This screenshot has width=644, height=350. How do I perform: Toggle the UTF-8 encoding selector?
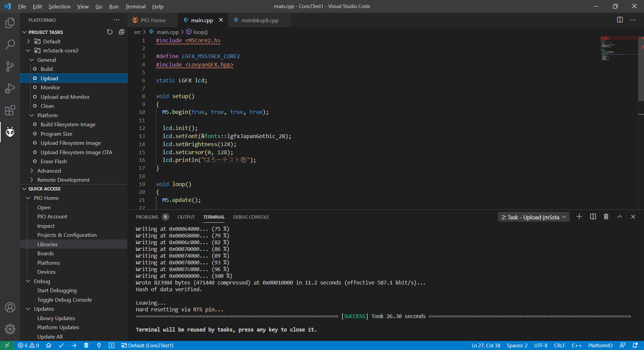point(540,345)
